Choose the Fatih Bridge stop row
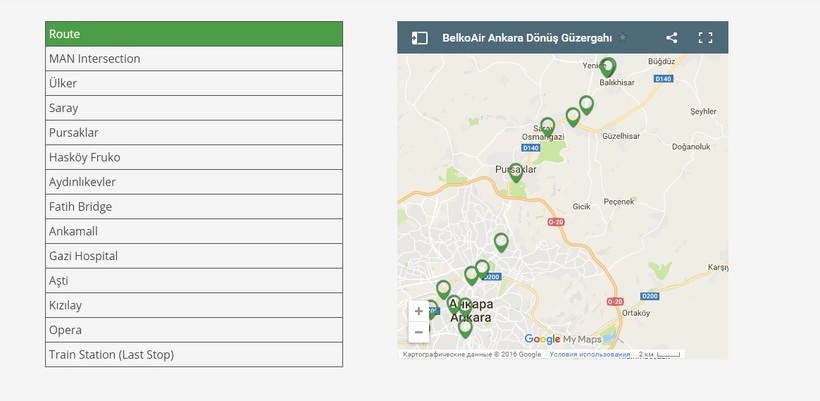820x401 pixels. click(194, 206)
